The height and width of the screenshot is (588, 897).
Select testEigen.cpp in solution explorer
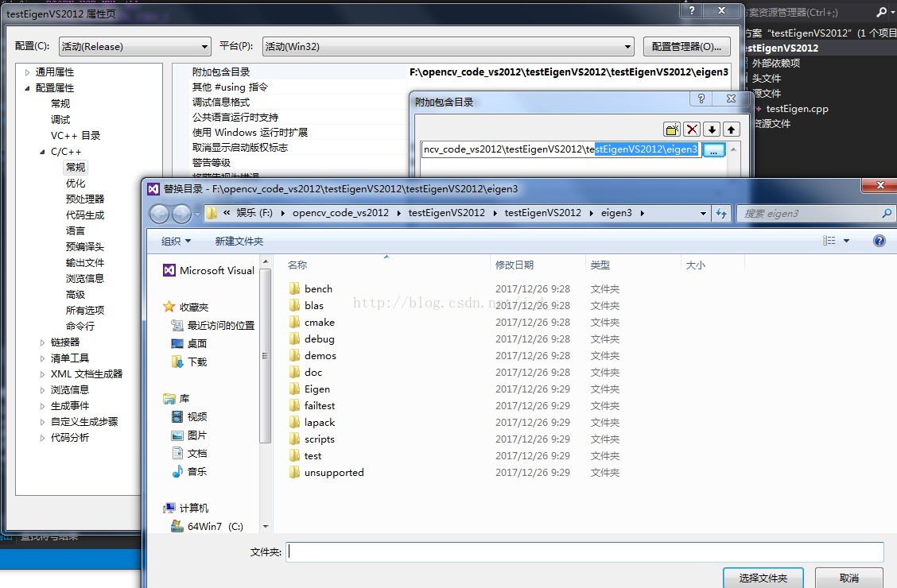click(x=797, y=109)
